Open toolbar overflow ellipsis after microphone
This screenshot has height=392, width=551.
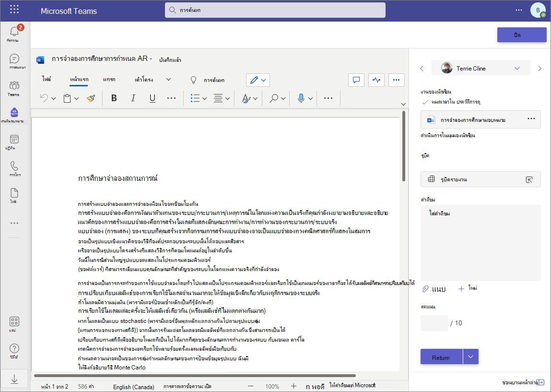click(328, 98)
